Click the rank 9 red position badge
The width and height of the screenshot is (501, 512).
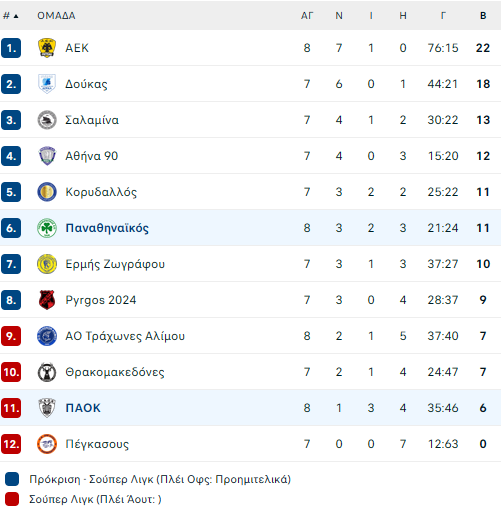(x=11, y=336)
